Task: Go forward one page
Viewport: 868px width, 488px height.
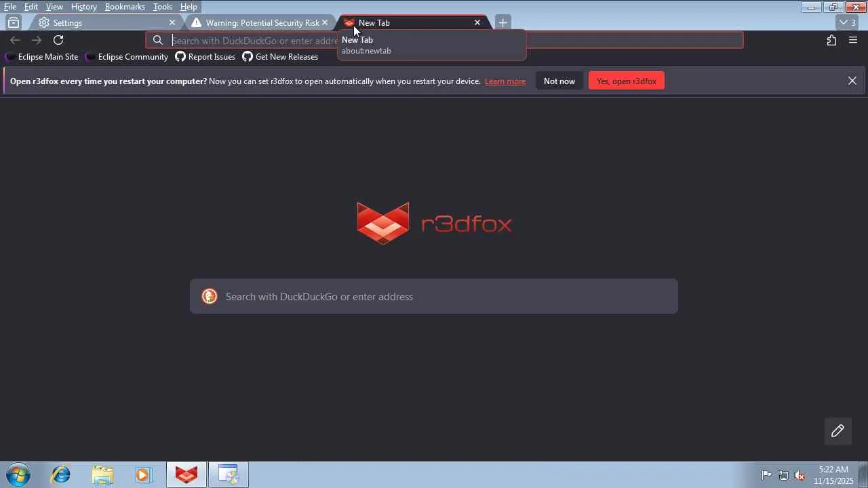Action: point(37,40)
